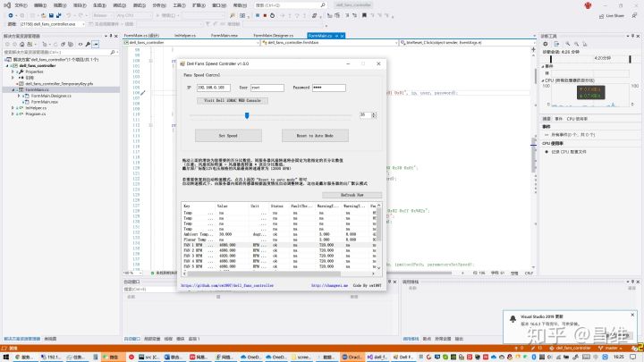Open the process dropdown showing dell_fans_controller.exe
This screenshot has width=644, height=362.
click(52, 24)
